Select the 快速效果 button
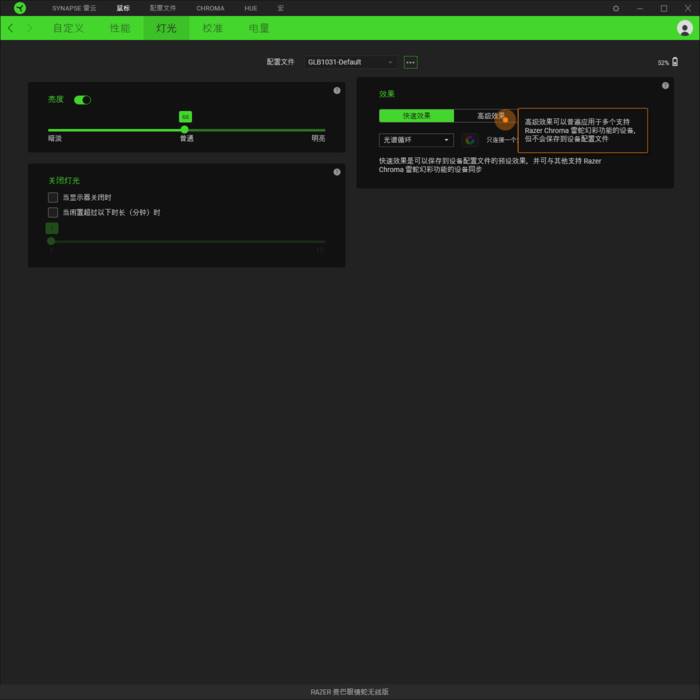 tap(416, 116)
